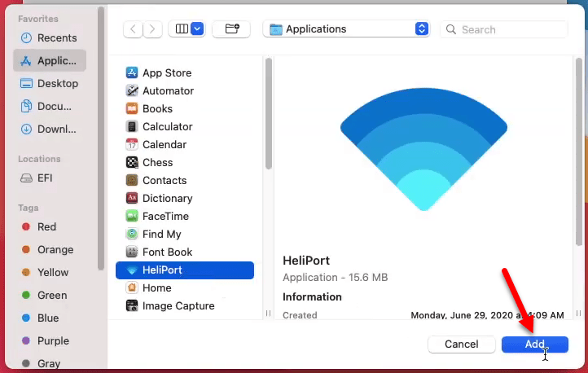
Task: Open the view options dropdown arrow
Action: click(197, 29)
